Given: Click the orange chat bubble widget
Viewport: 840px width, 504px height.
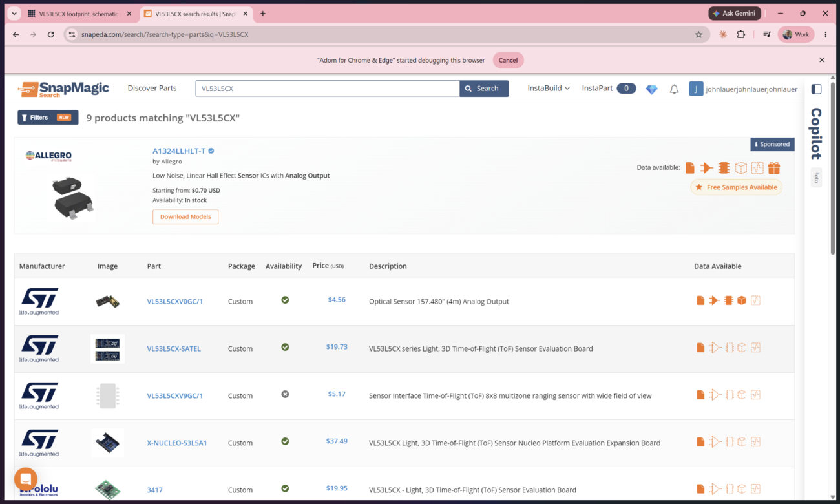Looking at the screenshot, I should click(x=26, y=479).
